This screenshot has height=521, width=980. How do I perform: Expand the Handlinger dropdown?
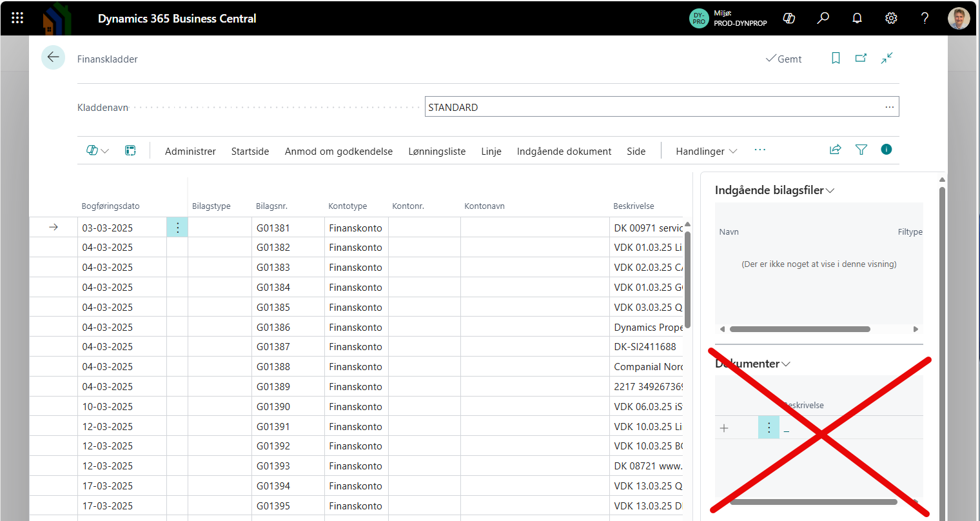tap(706, 151)
